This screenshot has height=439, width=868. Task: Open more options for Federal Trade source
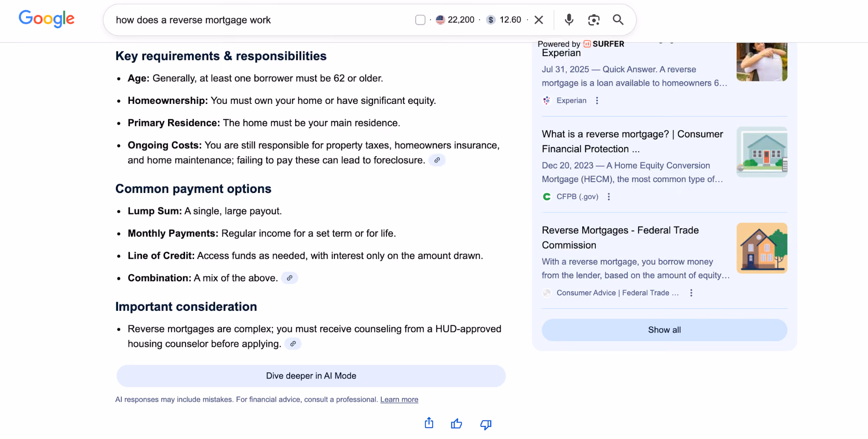click(691, 293)
